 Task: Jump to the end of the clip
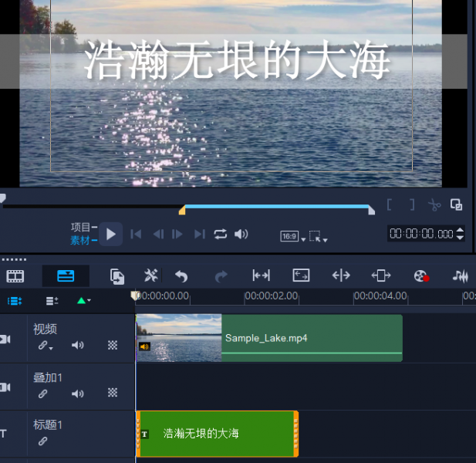coord(200,234)
